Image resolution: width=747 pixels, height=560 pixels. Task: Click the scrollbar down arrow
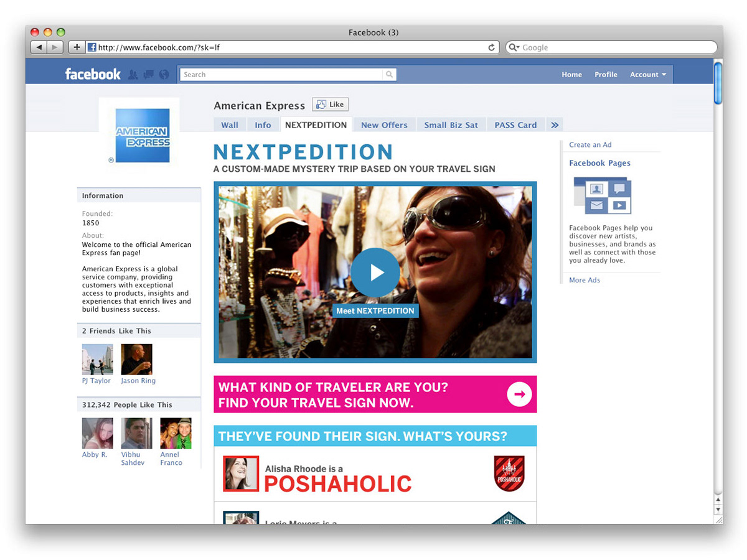(718, 510)
